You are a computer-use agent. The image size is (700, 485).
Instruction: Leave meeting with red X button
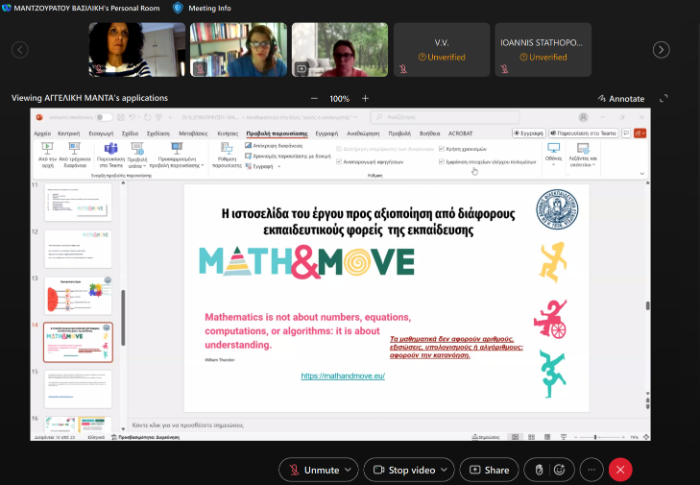click(620, 470)
